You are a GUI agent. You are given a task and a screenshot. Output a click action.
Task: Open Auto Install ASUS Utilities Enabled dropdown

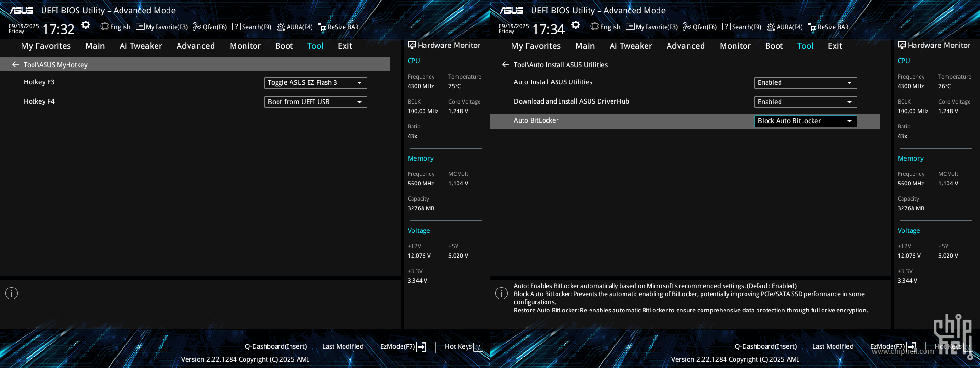tap(806, 82)
